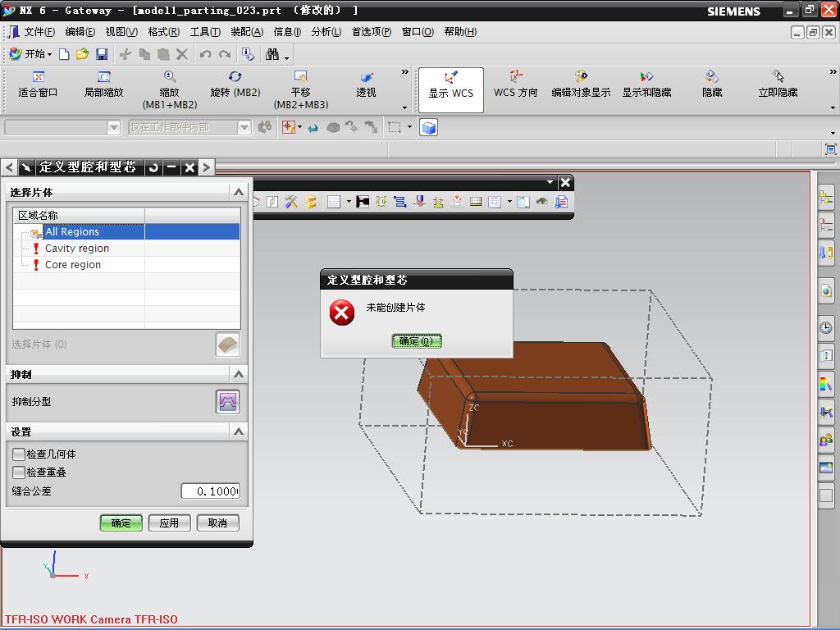Click the 缝合公差 tolerance input field
The height and width of the screenshot is (630, 840).
point(211,491)
